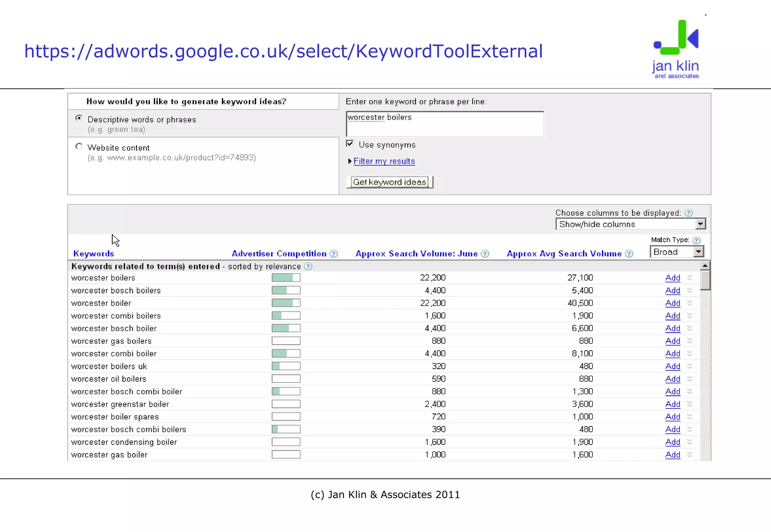Add the worcester boilers uk keyword
Image resolution: width=771 pixels, height=532 pixels.
coord(673,366)
